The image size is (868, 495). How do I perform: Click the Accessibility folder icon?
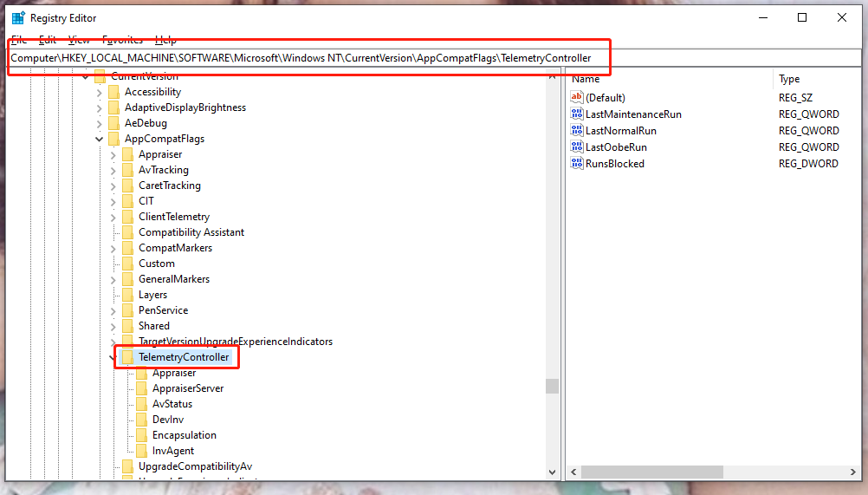click(x=114, y=91)
